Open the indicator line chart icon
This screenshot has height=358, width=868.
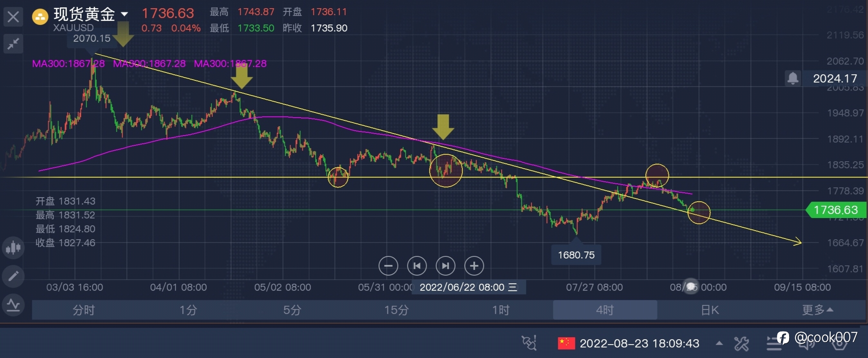[13, 305]
